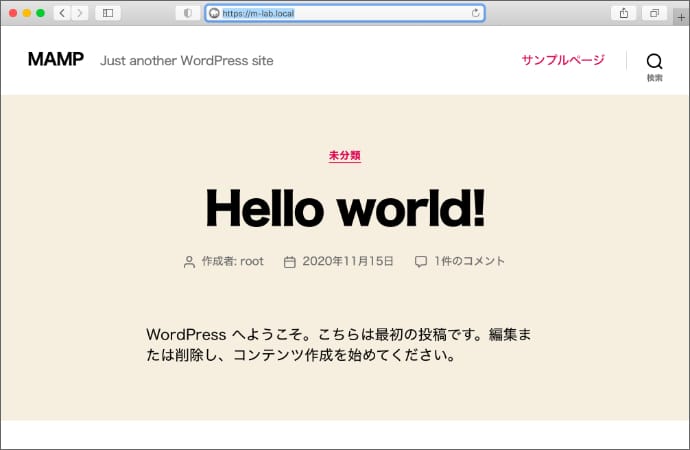Open the Share button in toolbar

click(x=624, y=13)
